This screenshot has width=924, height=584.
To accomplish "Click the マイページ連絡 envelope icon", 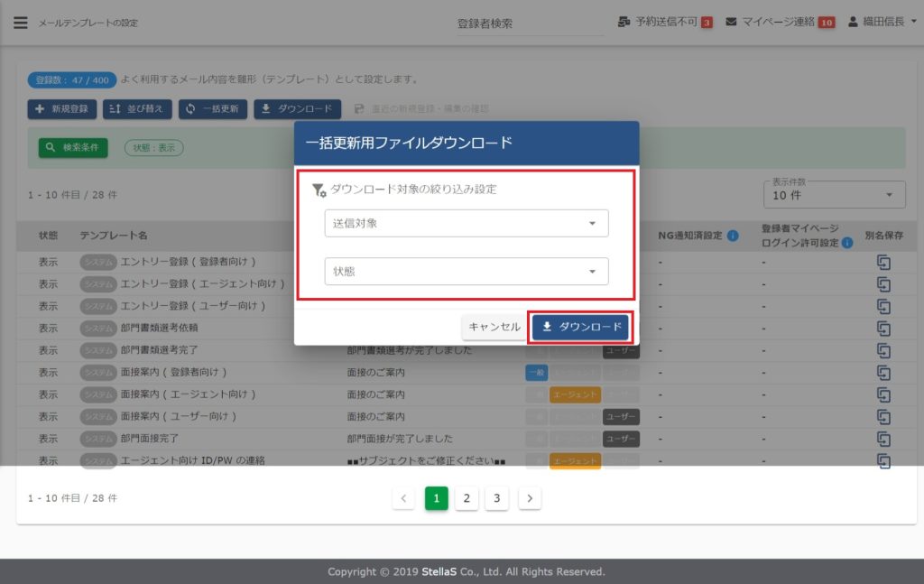I will pyautogui.click(x=731, y=22).
